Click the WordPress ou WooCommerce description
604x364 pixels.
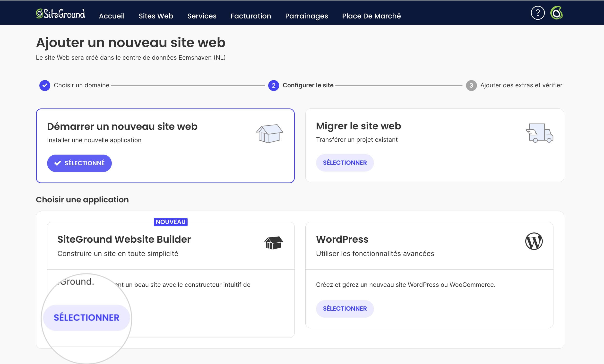406,285
